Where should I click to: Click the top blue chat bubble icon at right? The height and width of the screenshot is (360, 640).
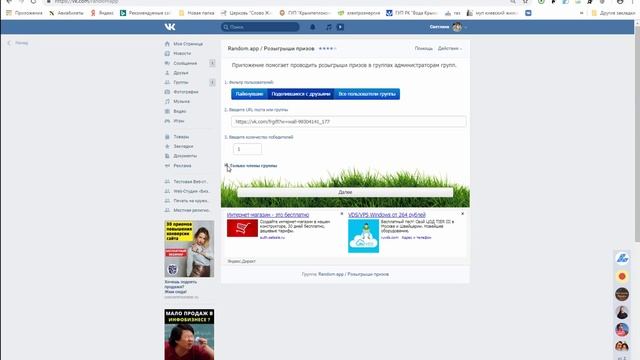coord(622,258)
